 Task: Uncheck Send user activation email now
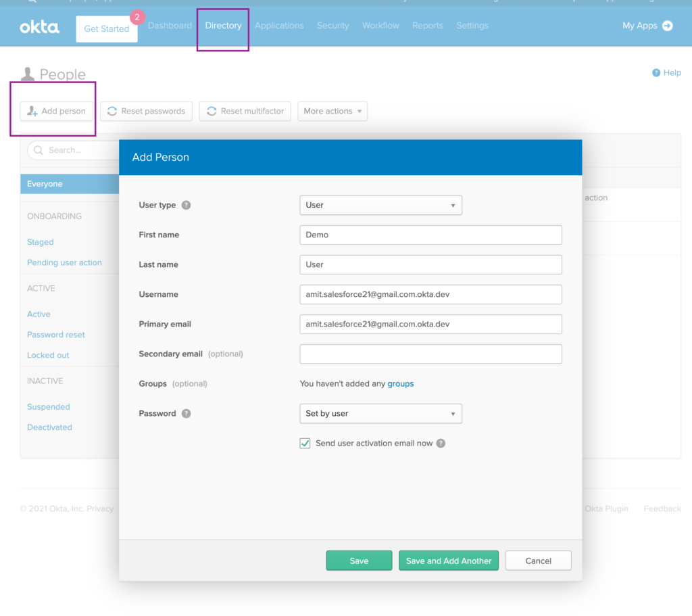[305, 443]
